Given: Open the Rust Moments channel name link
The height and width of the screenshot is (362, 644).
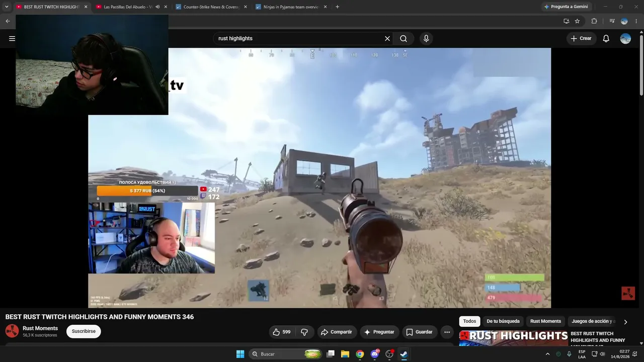Looking at the screenshot, I should (x=40, y=328).
